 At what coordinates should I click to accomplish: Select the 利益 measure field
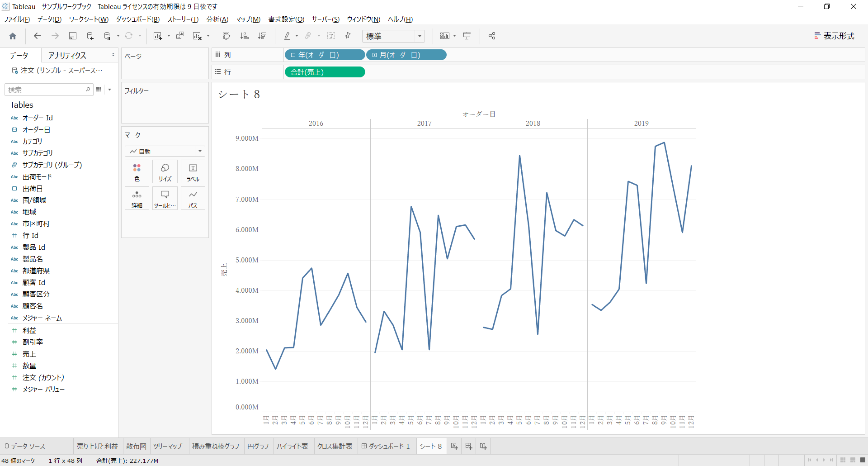[29, 331]
